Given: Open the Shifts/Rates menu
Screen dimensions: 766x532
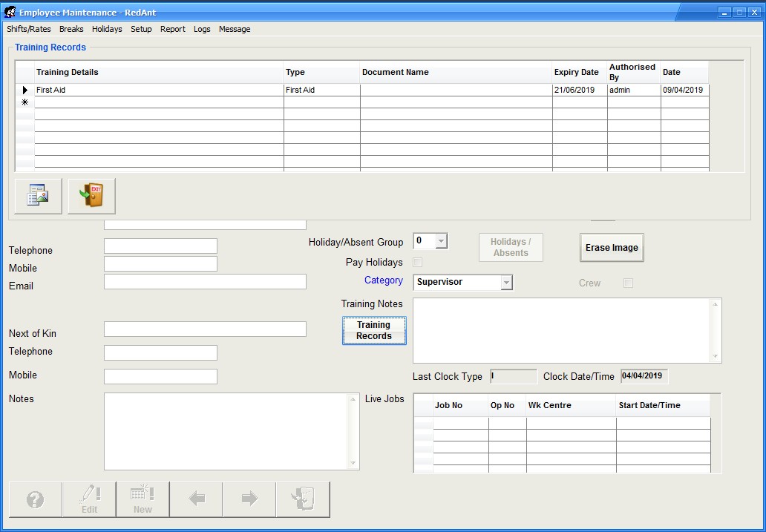Looking at the screenshot, I should [x=29, y=29].
